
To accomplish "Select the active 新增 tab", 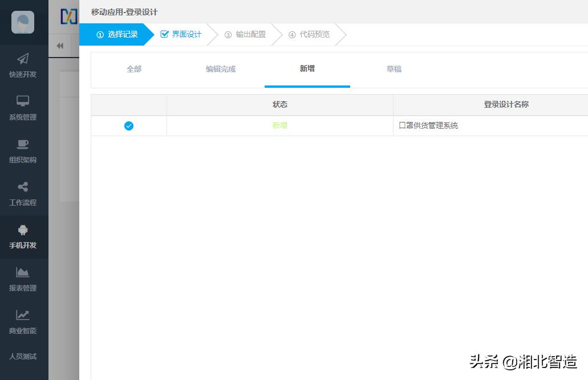I will (x=307, y=68).
